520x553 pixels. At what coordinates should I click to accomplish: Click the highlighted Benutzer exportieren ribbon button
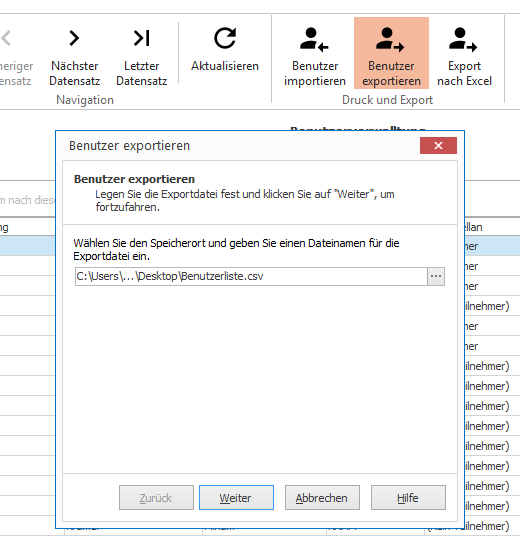[x=391, y=54]
